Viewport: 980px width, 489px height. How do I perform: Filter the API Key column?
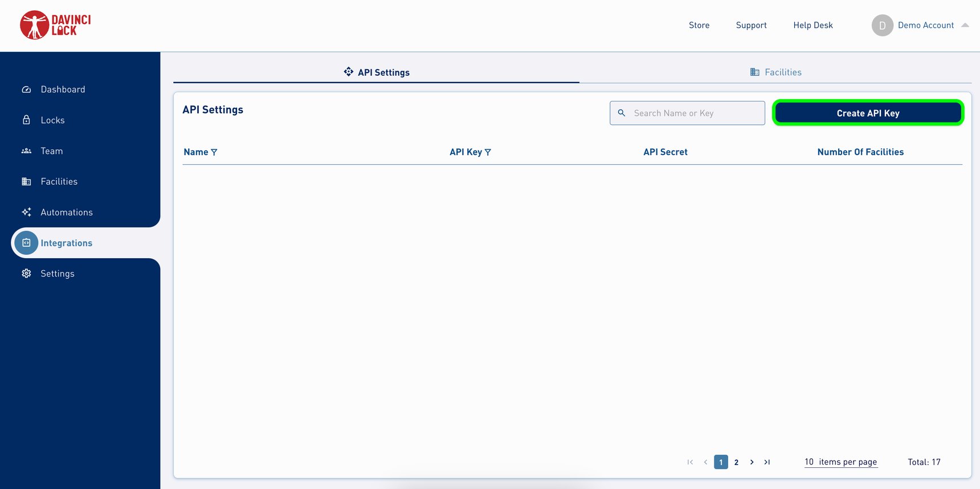488,152
